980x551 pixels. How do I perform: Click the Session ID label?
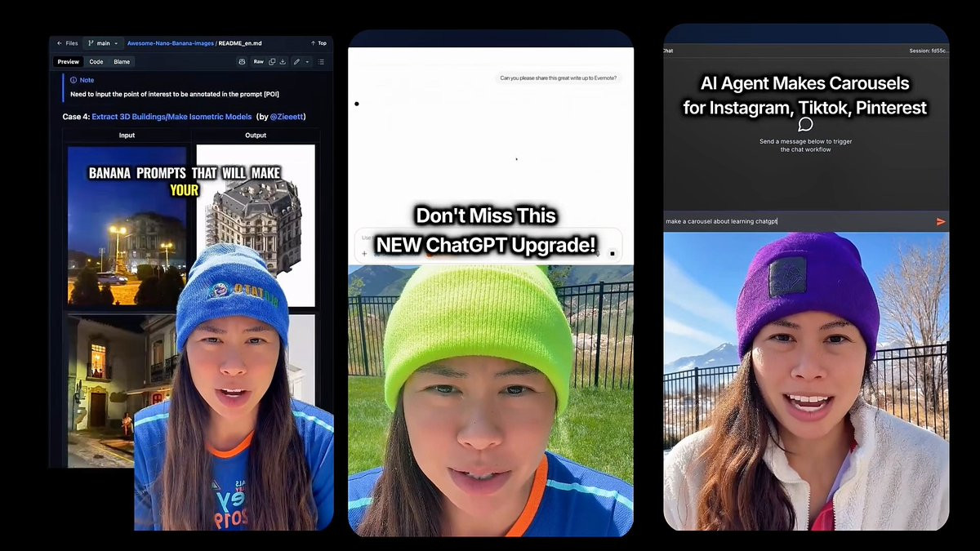(929, 51)
